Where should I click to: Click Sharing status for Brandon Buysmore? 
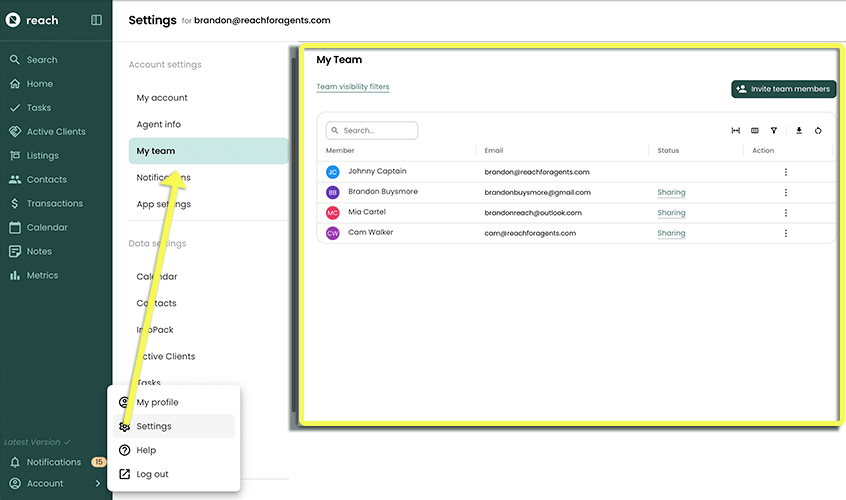[x=671, y=192]
